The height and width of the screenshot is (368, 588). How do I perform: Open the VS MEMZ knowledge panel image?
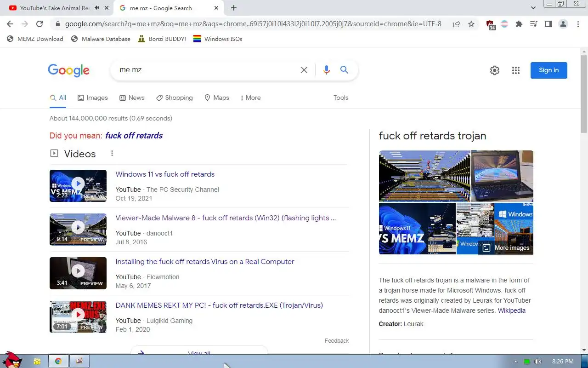[417, 229]
